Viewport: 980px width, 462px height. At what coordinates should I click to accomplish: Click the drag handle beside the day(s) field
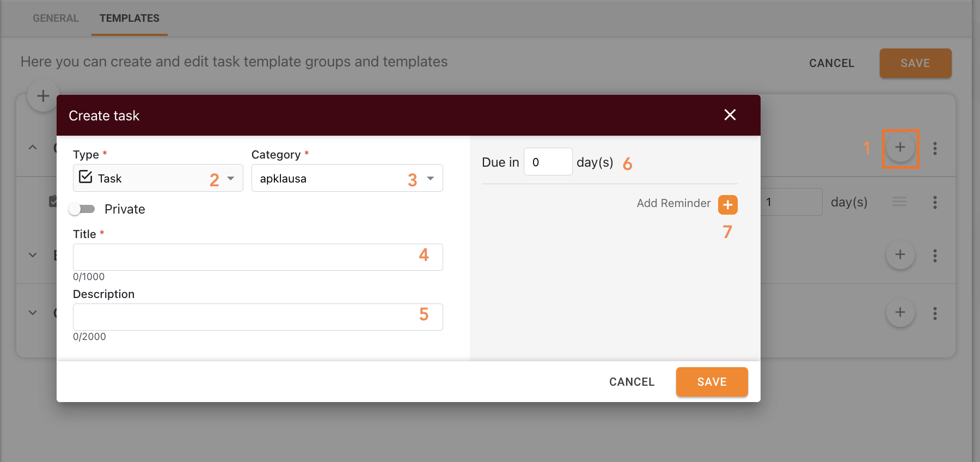[x=899, y=202]
